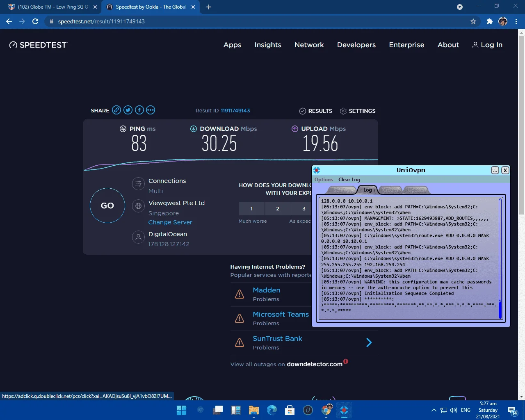525x420 pixels.
Task: Visit downdetector.com link
Action: 315,364
